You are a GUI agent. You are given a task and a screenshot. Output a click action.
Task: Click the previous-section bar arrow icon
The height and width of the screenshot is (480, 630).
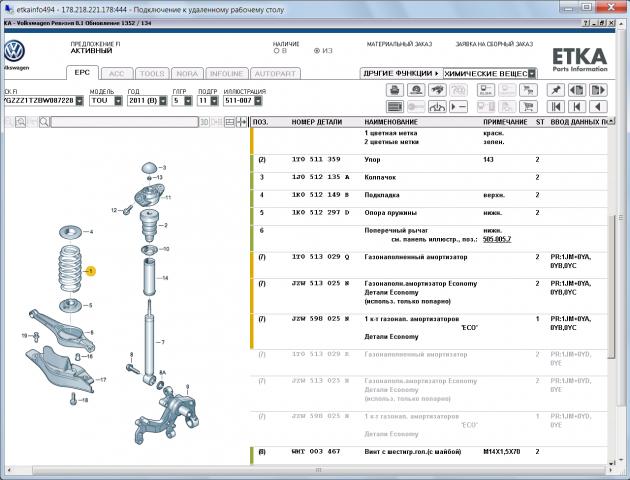pyautogui.click(x=577, y=107)
